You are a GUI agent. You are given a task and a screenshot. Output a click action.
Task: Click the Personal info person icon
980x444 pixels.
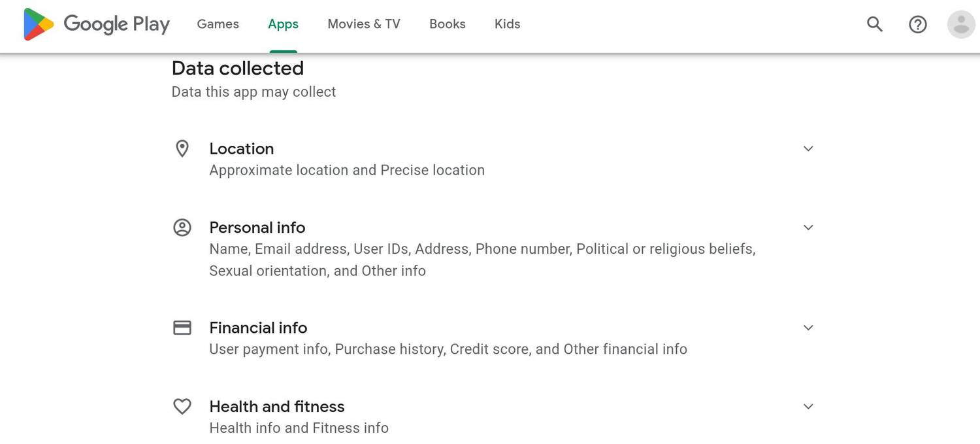click(182, 228)
